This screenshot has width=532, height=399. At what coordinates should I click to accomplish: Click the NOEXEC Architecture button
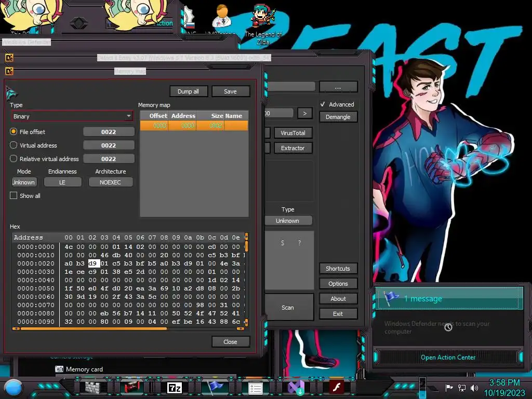point(110,182)
